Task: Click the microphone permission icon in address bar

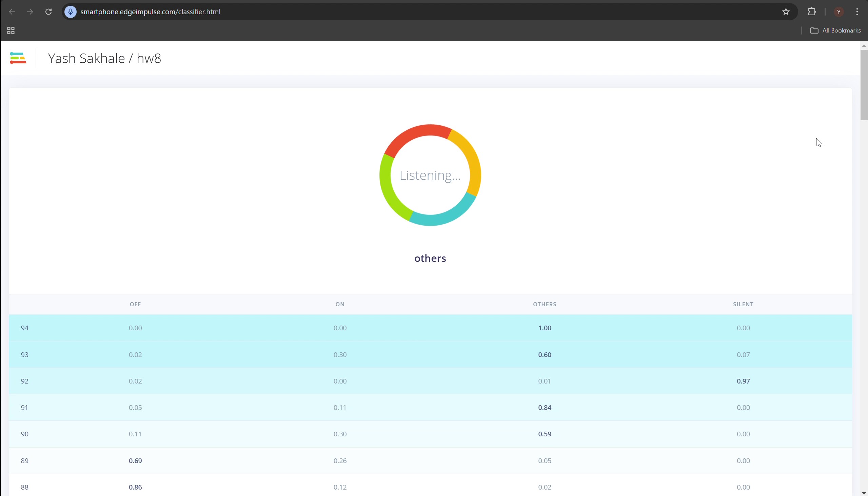Action: pos(71,12)
